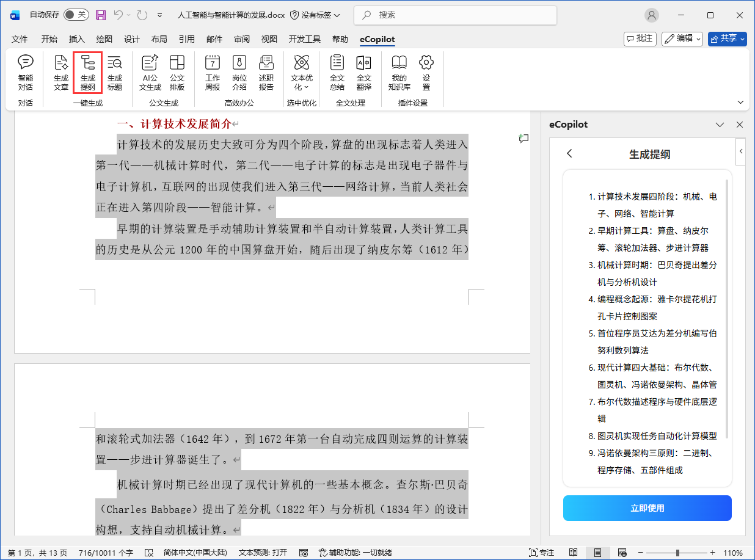Open 我的知识库 from ribbon

tap(399, 72)
